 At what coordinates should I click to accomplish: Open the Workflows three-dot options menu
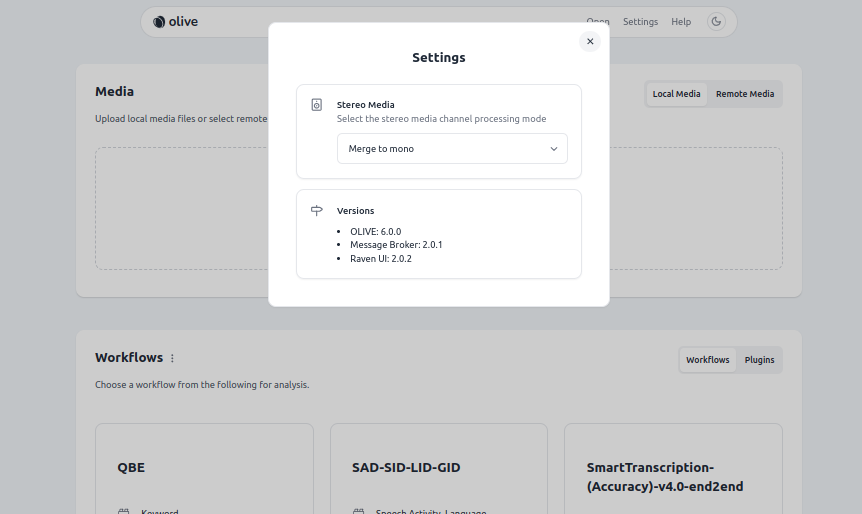click(172, 358)
